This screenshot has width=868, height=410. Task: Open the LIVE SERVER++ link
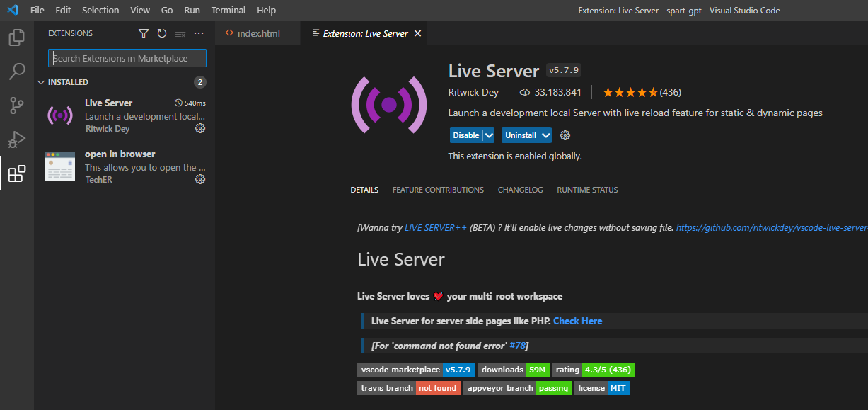point(436,228)
